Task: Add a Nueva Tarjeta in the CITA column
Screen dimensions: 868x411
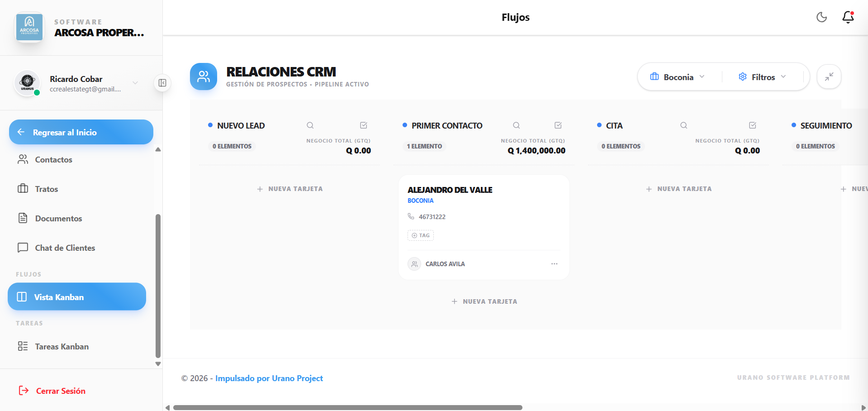Action: click(x=678, y=189)
